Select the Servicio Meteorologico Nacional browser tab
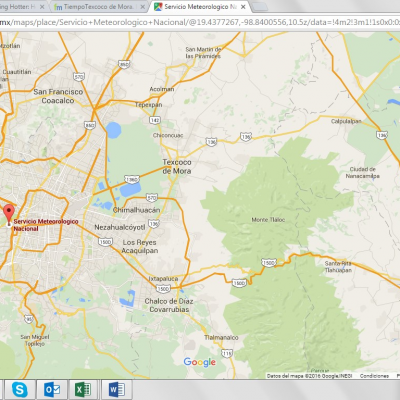Screen dimensions: 400x400 [200, 7]
